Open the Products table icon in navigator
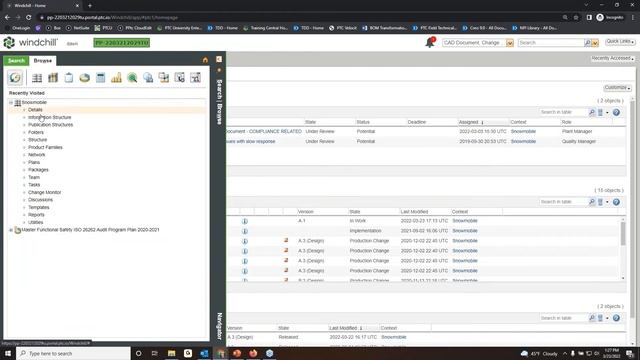The image size is (640, 360). pos(37,78)
